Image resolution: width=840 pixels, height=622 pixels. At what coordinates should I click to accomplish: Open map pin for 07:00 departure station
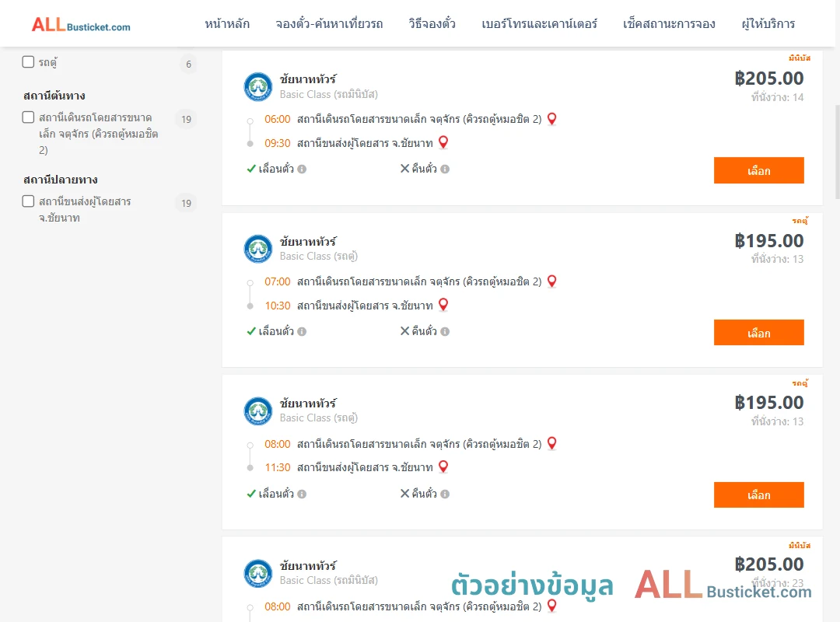click(x=551, y=281)
